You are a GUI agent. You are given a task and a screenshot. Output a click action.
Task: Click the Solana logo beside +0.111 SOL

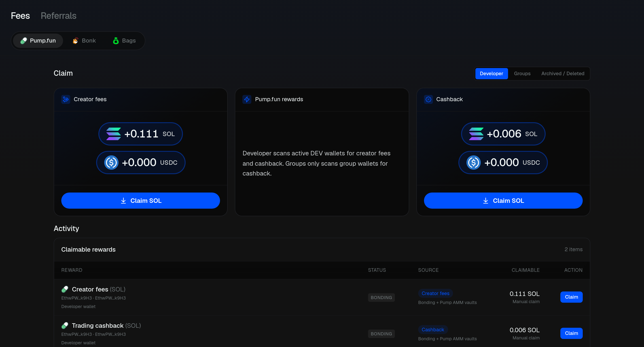(x=114, y=134)
